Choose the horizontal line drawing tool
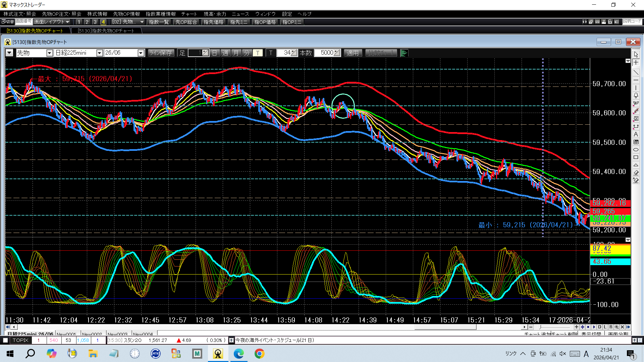644x362 pixels. click(x=636, y=80)
